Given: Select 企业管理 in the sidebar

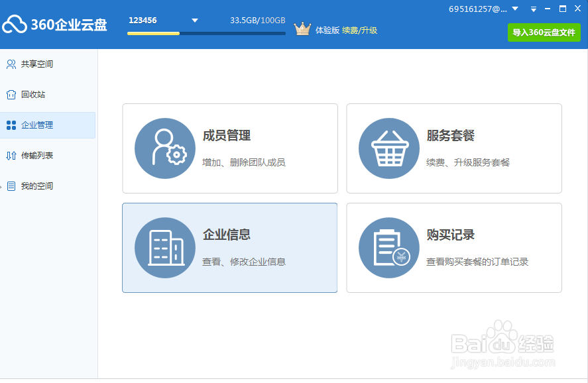Looking at the screenshot, I should pyautogui.click(x=48, y=125).
